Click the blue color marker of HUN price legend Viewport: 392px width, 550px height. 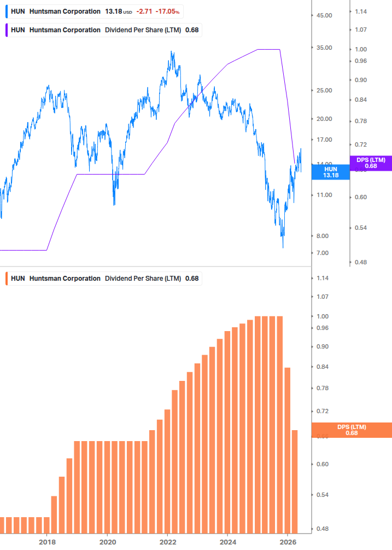click(7, 11)
